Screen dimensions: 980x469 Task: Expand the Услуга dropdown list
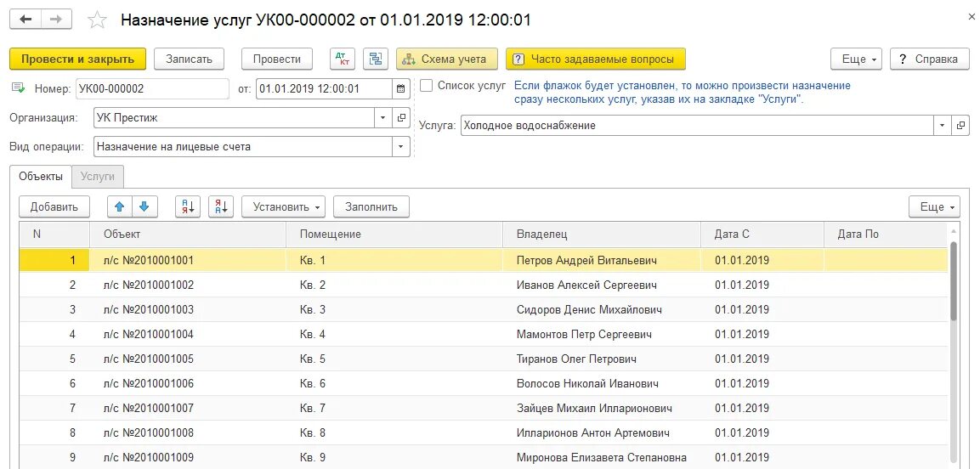pyautogui.click(x=942, y=126)
